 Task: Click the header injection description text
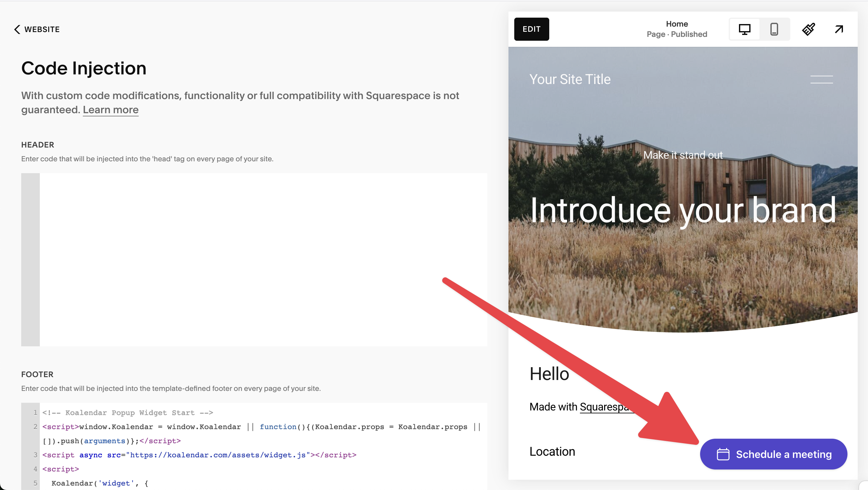[x=147, y=159]
